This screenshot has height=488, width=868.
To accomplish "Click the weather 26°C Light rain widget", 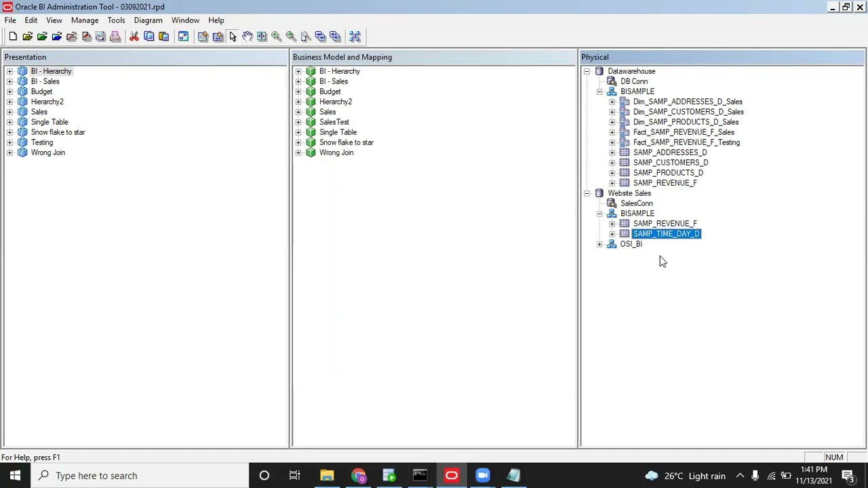I will [686, 476].
